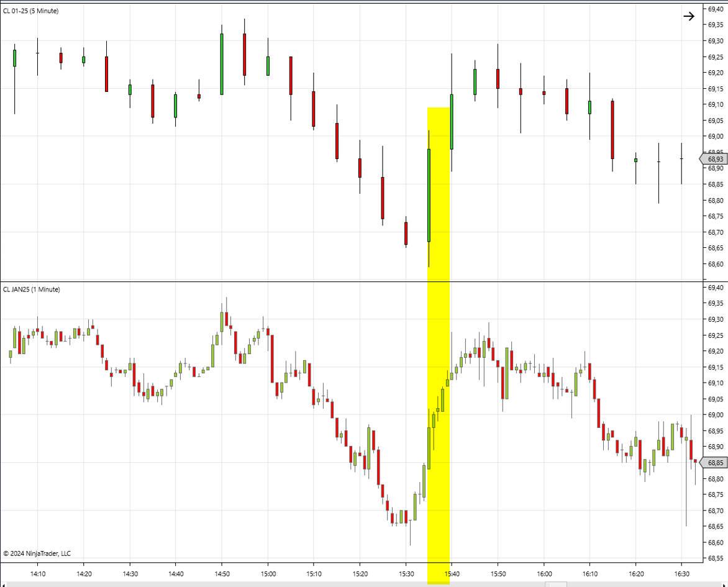Click 68,65 on the 1-minute price axis
This screenshot has width=728, height=587.
[716, 527]
